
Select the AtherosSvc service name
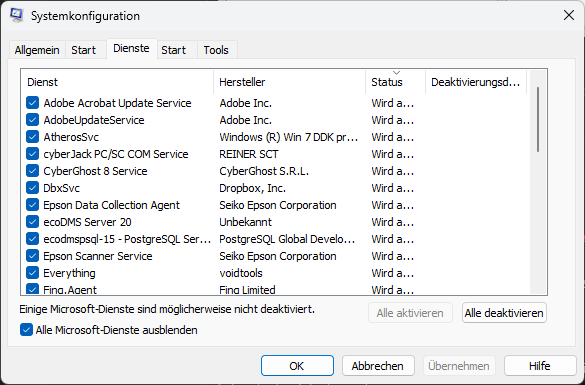click(x=71, y=137)
